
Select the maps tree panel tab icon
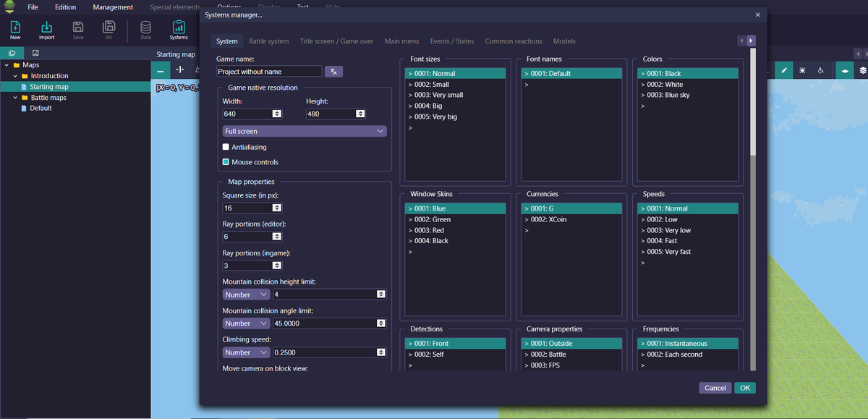pyautogui.click(x=12, y=54)
